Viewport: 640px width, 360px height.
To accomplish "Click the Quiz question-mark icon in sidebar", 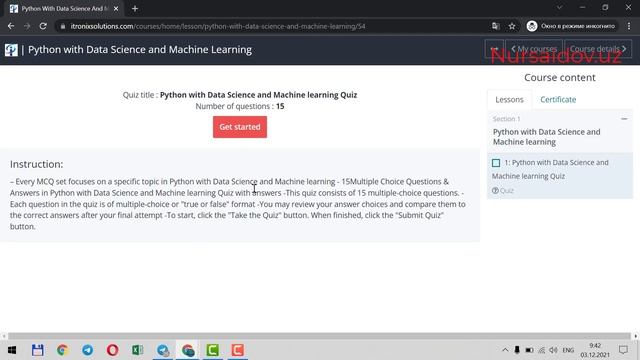I will tap(496, 191).
